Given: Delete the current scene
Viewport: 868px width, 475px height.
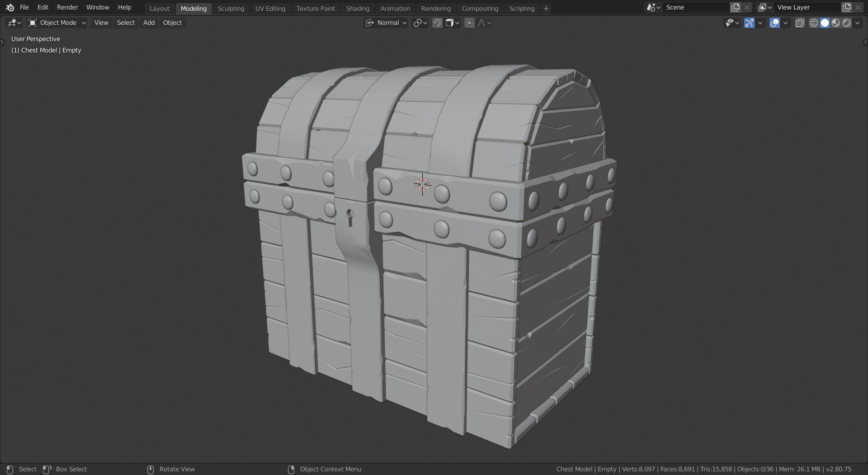Looking at the screenshot, I should pyautogui.click(x=747, y=8).
